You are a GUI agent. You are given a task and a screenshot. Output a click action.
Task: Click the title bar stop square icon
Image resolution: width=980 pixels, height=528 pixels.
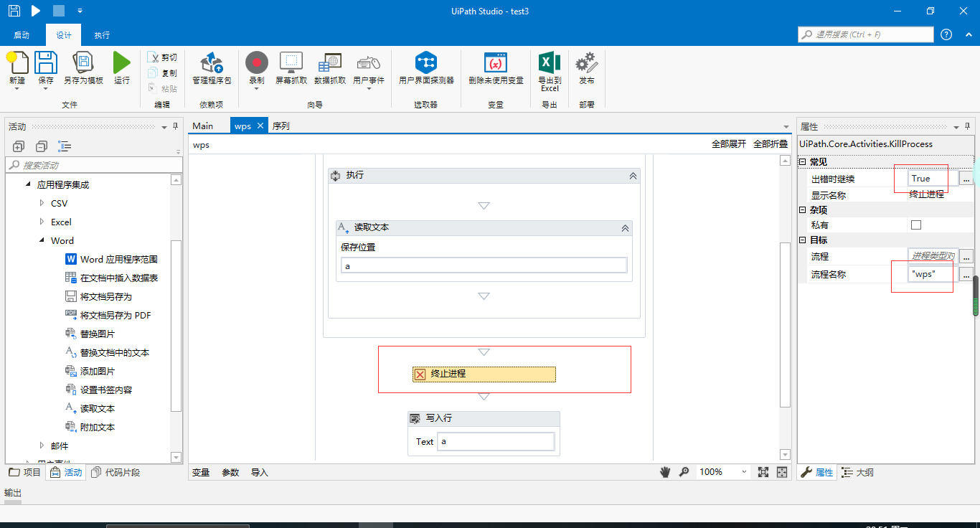tap(59, 11)
